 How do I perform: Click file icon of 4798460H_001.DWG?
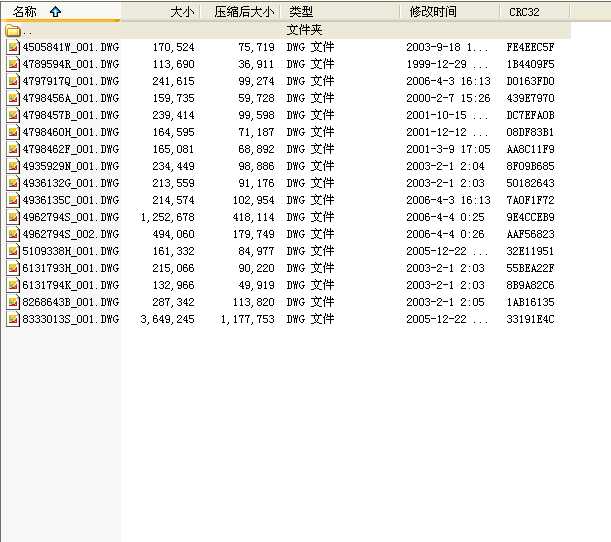pos(13,132)
